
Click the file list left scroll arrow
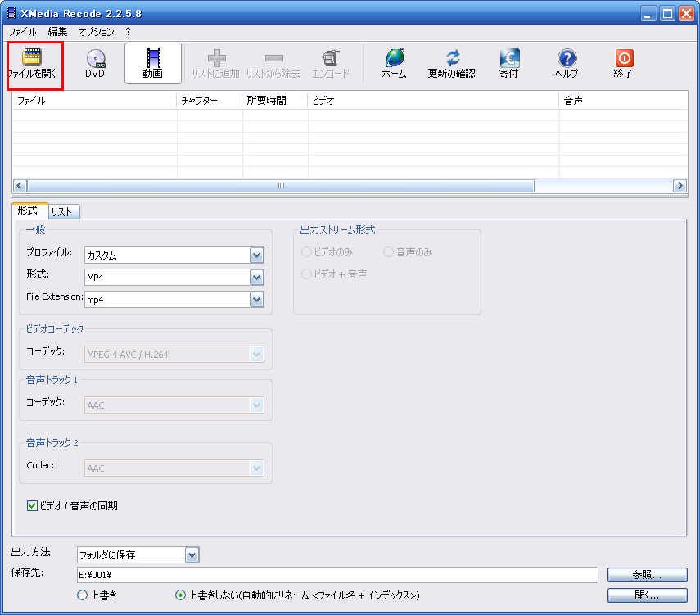click(20, 185)
